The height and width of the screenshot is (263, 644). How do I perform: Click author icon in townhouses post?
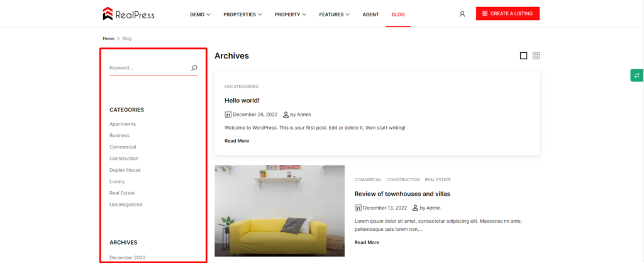click(x=415, y=208)
